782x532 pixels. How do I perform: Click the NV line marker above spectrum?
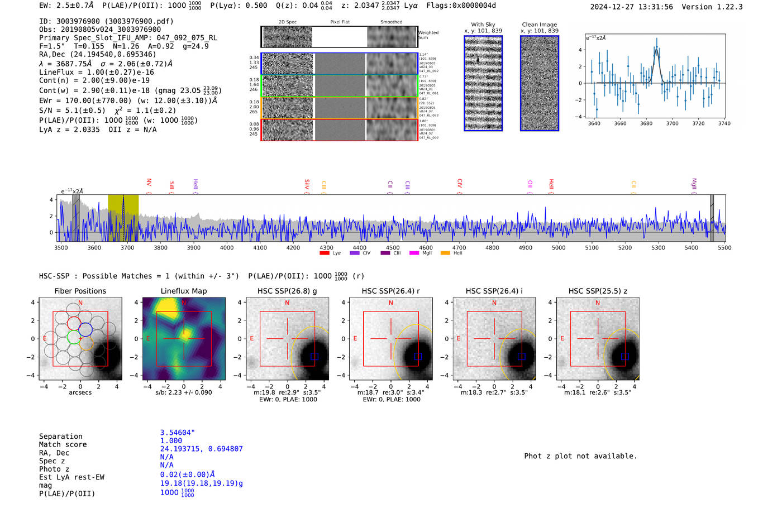pyautogui.click(x=149, y=185)
